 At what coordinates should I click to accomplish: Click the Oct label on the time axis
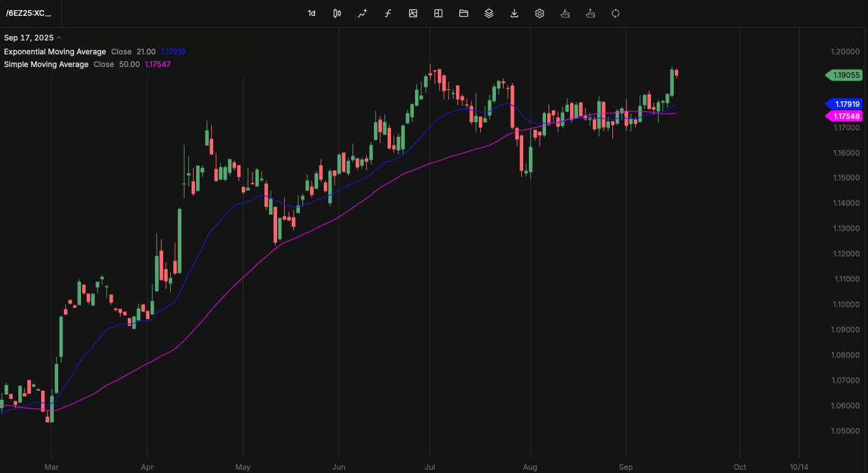tap(740, 467)
